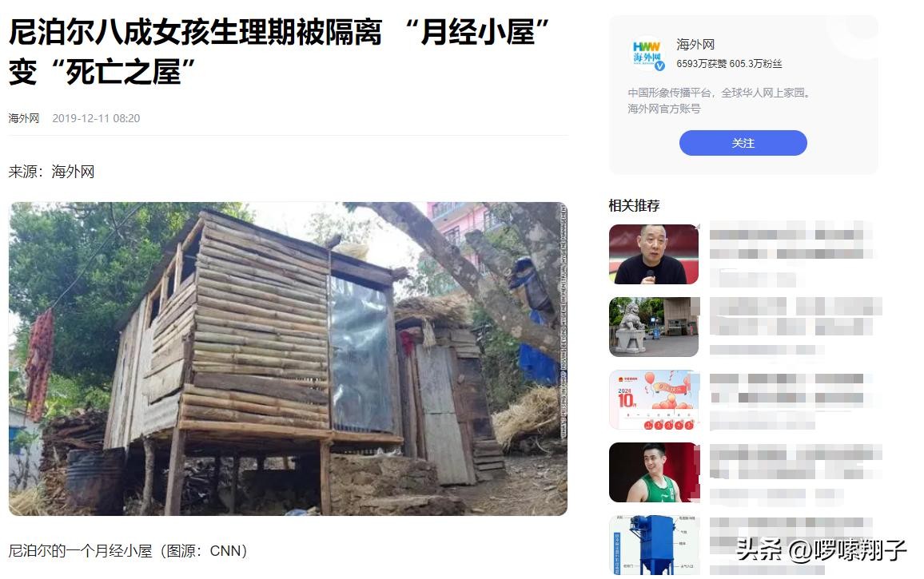Click the 相关推荐 section heading
This screenshot has width=924, height=579.
coord(634,205)
